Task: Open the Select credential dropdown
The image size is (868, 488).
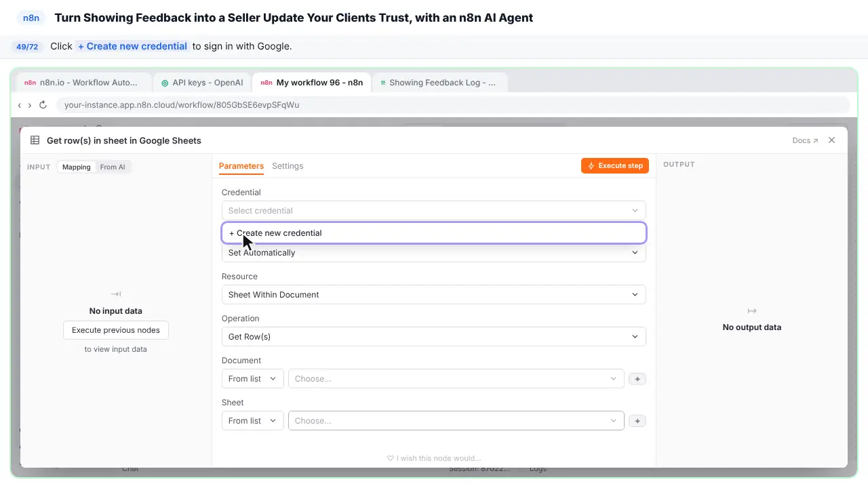Action: click(x=434, y=211)
